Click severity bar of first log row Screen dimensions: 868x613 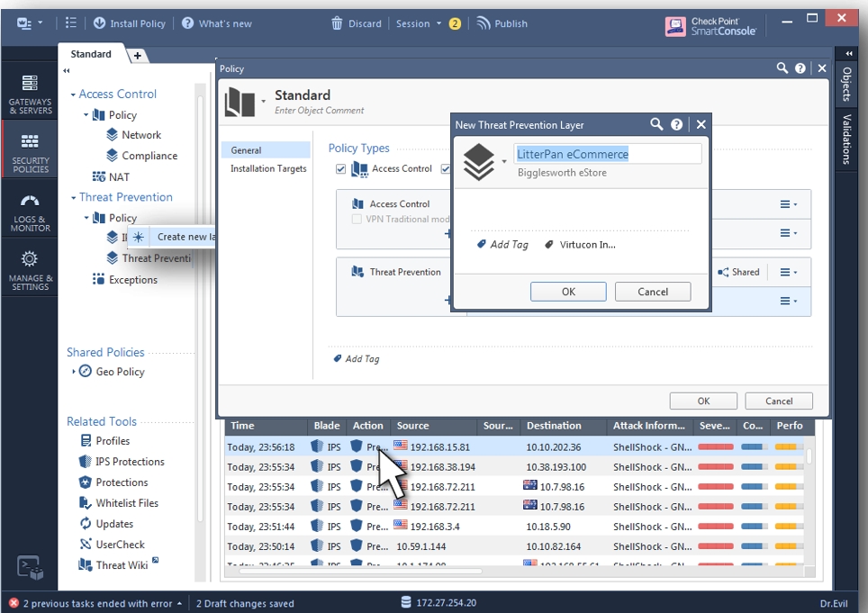(716, 446)
